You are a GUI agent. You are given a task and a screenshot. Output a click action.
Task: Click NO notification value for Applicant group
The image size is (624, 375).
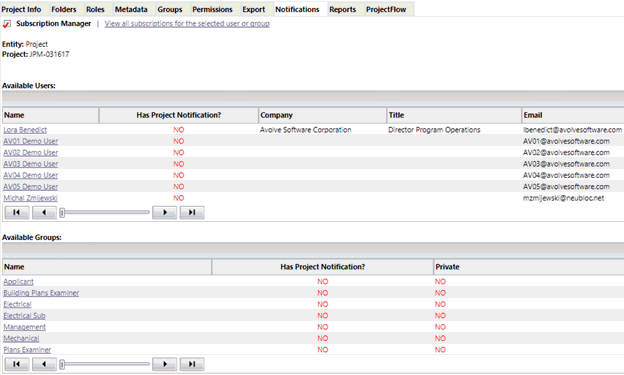pyautogui.click(x=323, y=281)
